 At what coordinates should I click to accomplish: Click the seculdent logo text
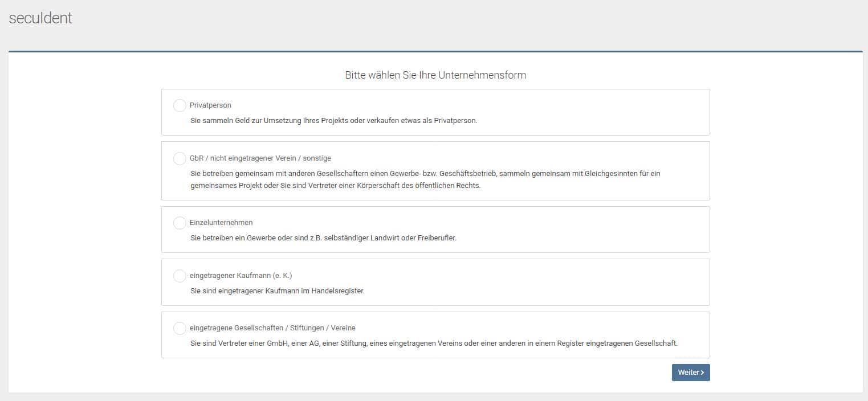tap(40, 18)
